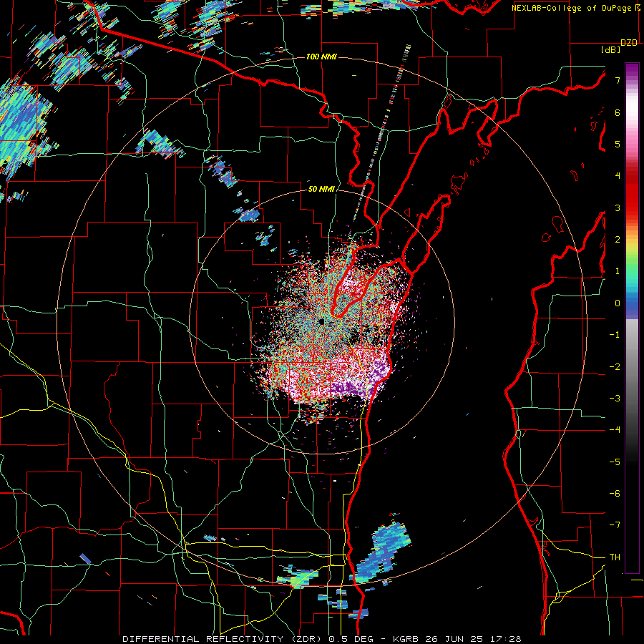Click the 2 value on the color scale
The height and width of the screenshot is (644, 644).
[x=618, y=240]
